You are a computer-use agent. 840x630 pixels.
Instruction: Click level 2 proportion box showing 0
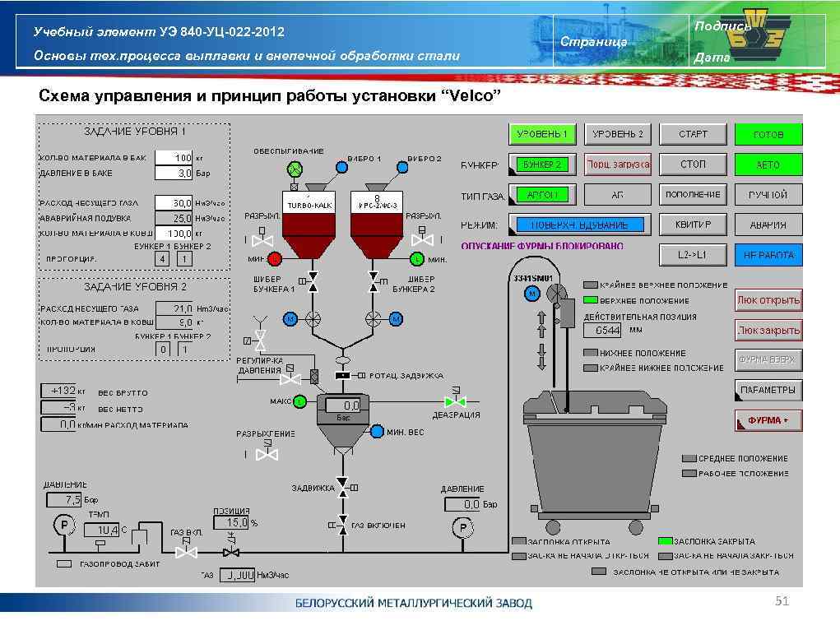163,350
